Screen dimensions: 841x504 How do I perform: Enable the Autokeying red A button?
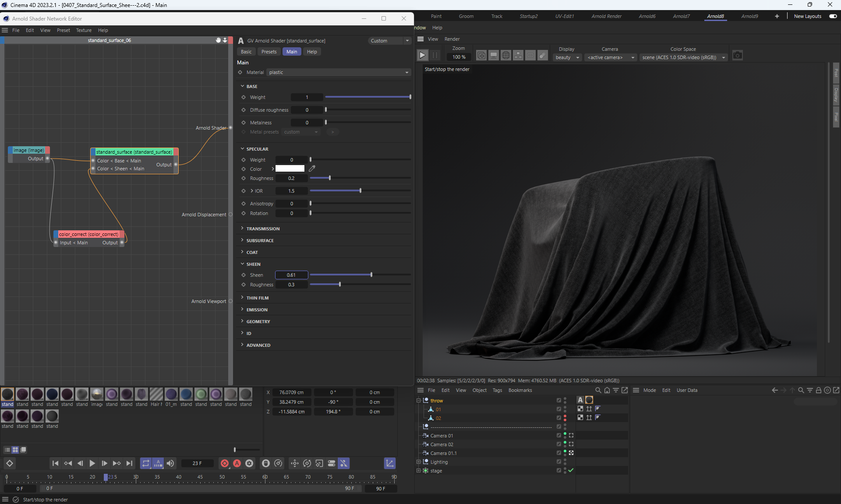pyautogui.click(x=237, y=463)
